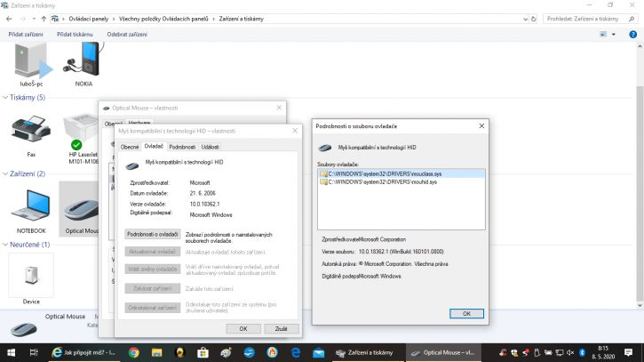The height and width of the screenshot is (362, 644).
Task: Open the Internet Explorer Jak připojit myš window
Action: coord(83,352)
